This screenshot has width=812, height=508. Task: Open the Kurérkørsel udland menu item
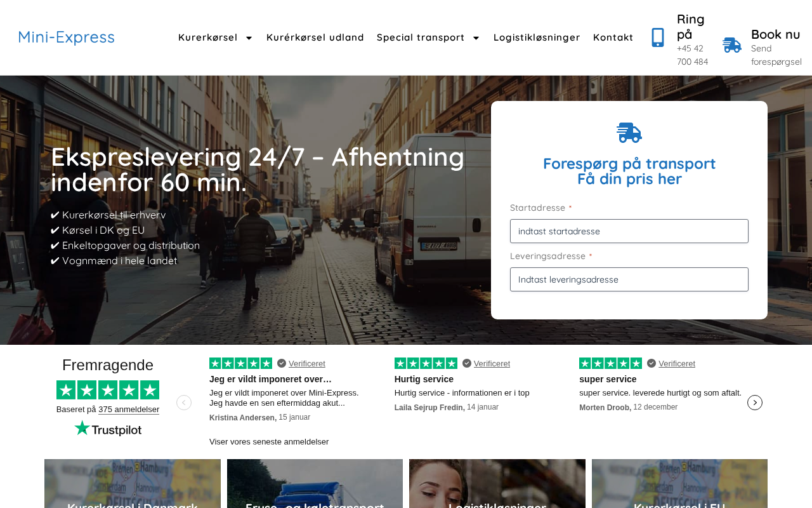pyautogui.click(x=315, y=37)
